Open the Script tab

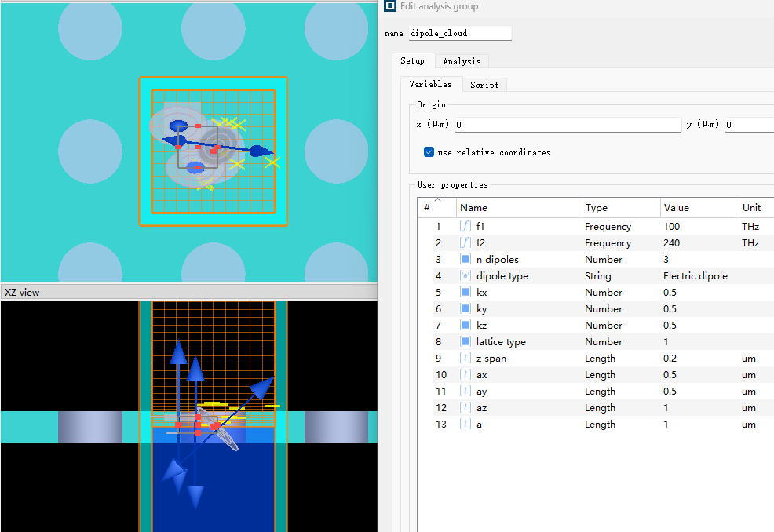click(484, 85)
